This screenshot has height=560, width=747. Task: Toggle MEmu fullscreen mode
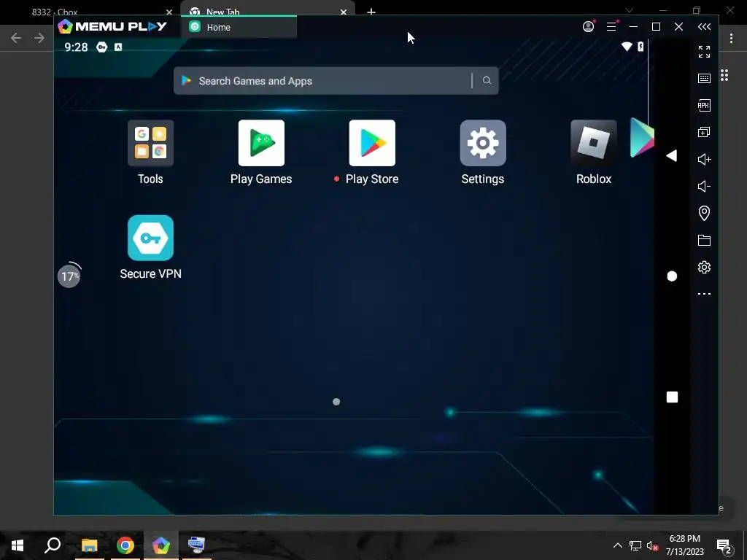pos(704,52)
